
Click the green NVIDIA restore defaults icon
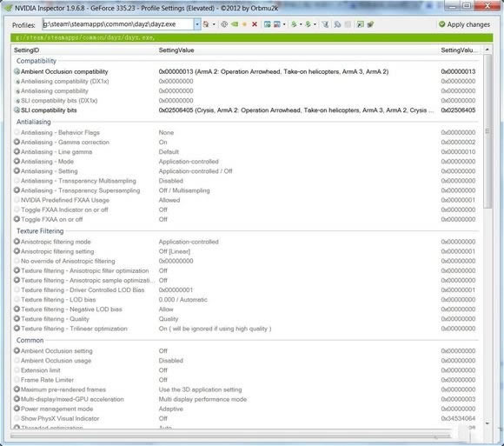(x=235, y=24)
